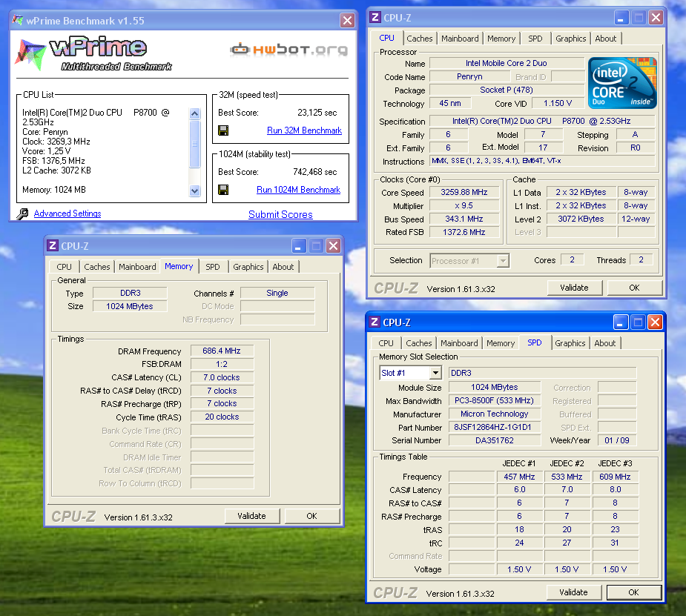Image resolution: width=686 pixels, height=616 pixels.
Task: Click the CPU List scrollbar thumb
Action: [195, 144]
